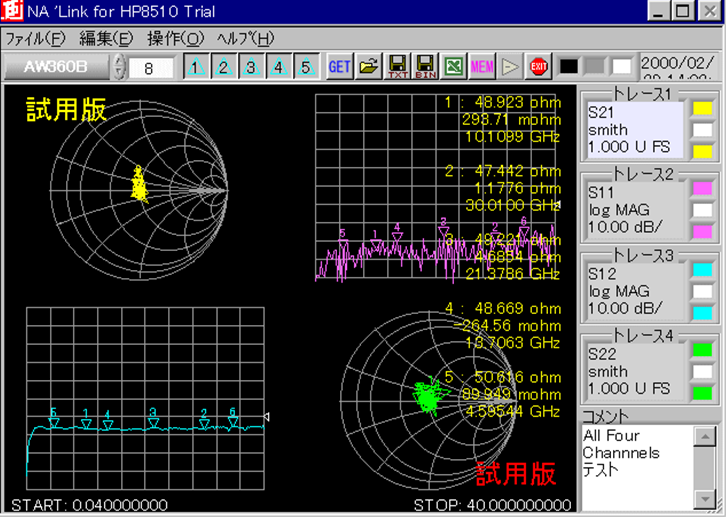726x517 pixels.
Task: Save data as TXT file
Action: pos(397,67)
